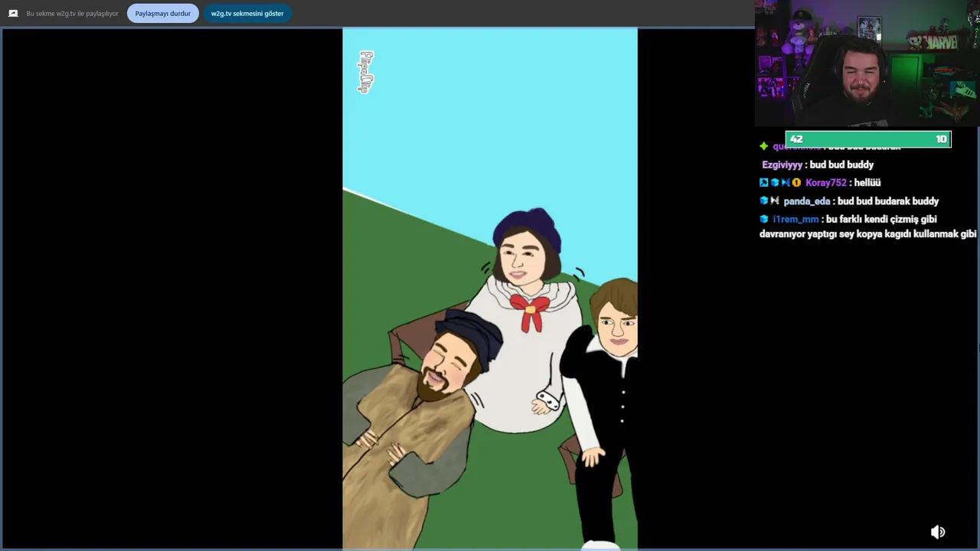Click the panda_eda username in chat
This screenshot has height=551, width=980.
807,201
